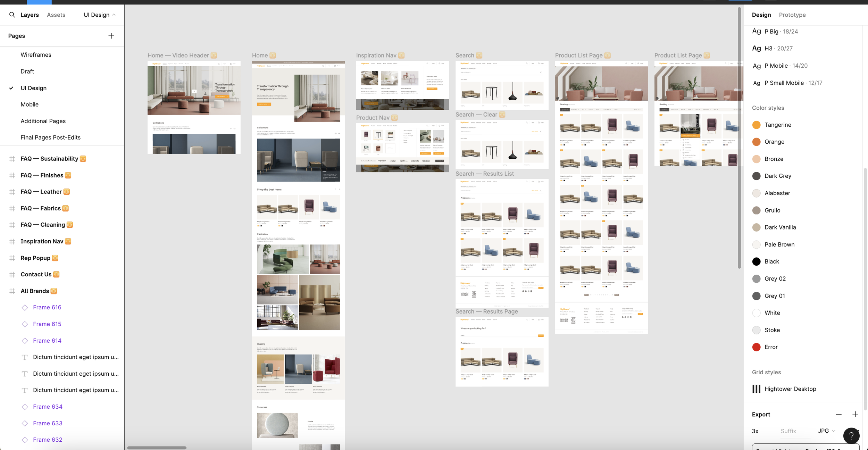Viewport: 868px width, 450px height.
Task: Select the text layer icon beside Dictum tincidunt layer
Action: tap(25, 357)
